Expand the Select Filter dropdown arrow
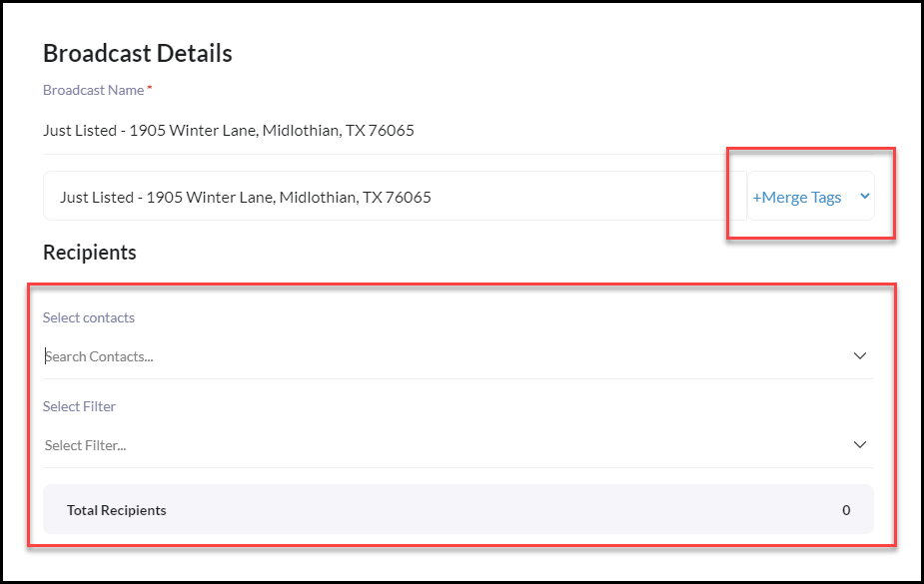The height and width of the screenshot is (584, 924). click(860, 444)
